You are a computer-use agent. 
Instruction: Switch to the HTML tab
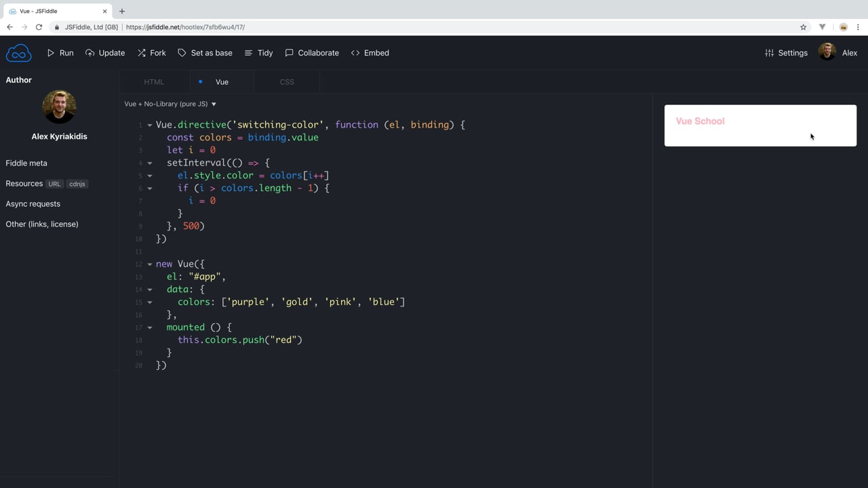click(x=154, y=82)
